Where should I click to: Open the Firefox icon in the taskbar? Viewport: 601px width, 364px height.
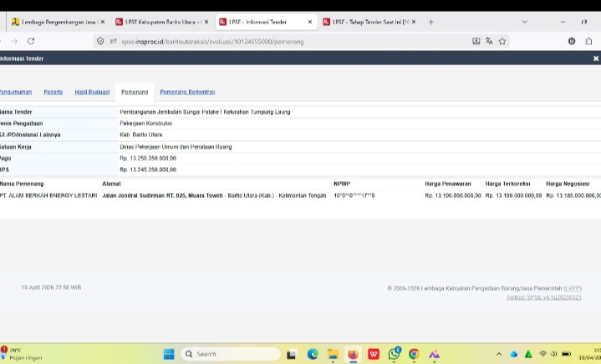tap(353, 354)
